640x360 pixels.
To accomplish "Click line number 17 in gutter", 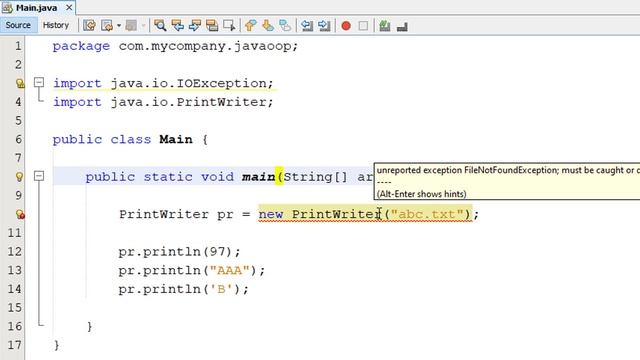I will (14, 345).
